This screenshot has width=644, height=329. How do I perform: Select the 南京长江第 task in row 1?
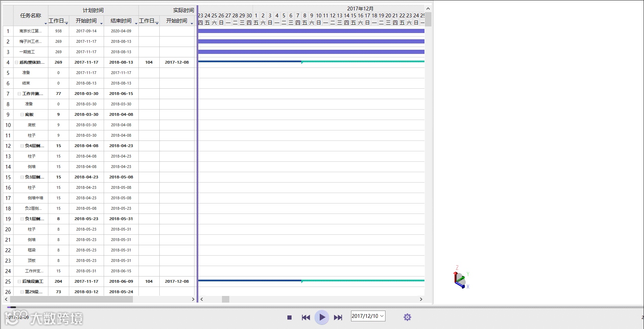coord(31,31)
